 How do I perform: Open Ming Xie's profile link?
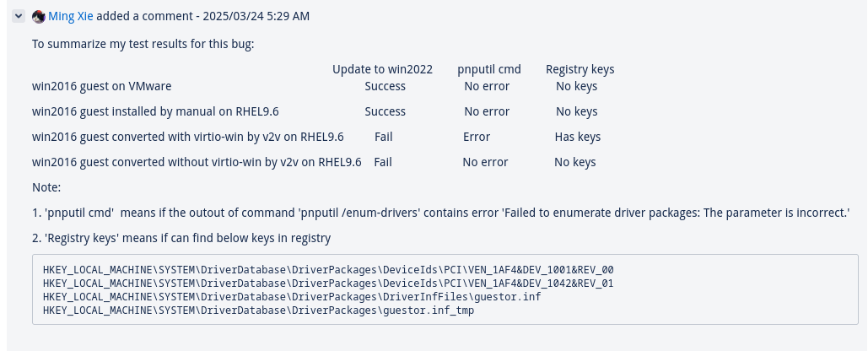point(71,17)
